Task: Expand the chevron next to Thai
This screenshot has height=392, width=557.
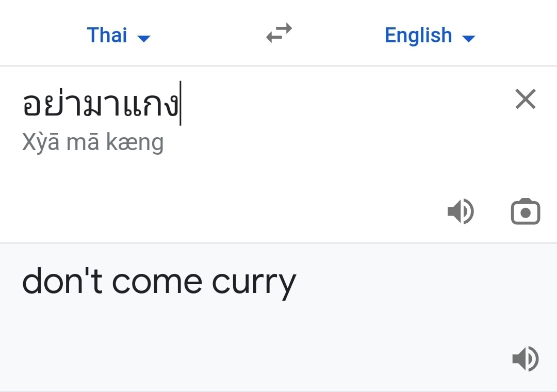Action: [144, 38]
